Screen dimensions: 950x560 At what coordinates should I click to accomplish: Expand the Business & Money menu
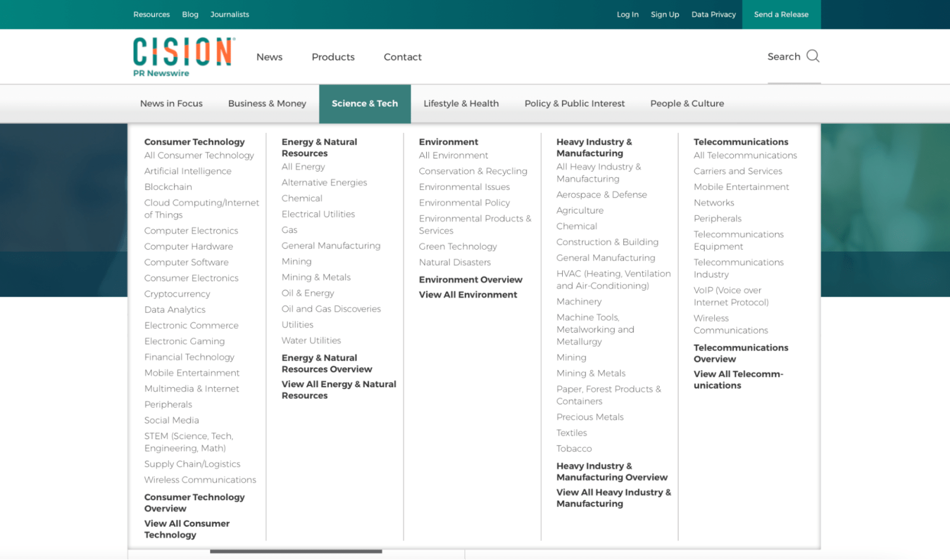(267, 104)
